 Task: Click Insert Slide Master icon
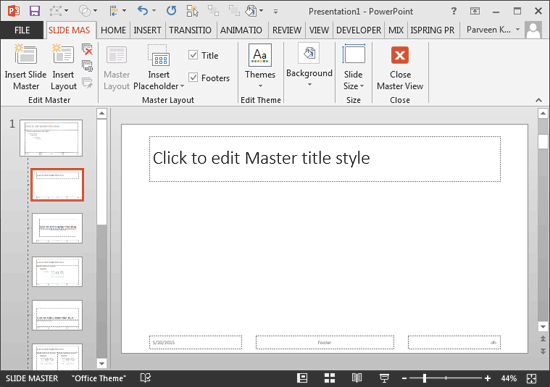point(25,54)
